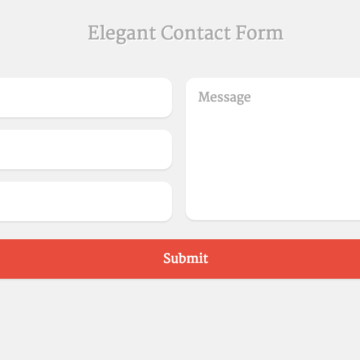The image size is (360, 360).
Task: Select the middle left input field
Action: (x=86, y=149)
